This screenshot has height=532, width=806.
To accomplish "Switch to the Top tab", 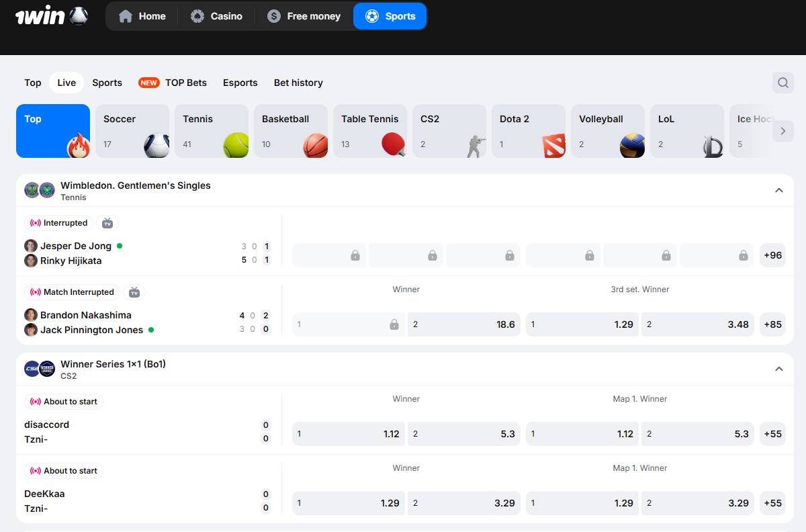I will [x=33, y=83].
